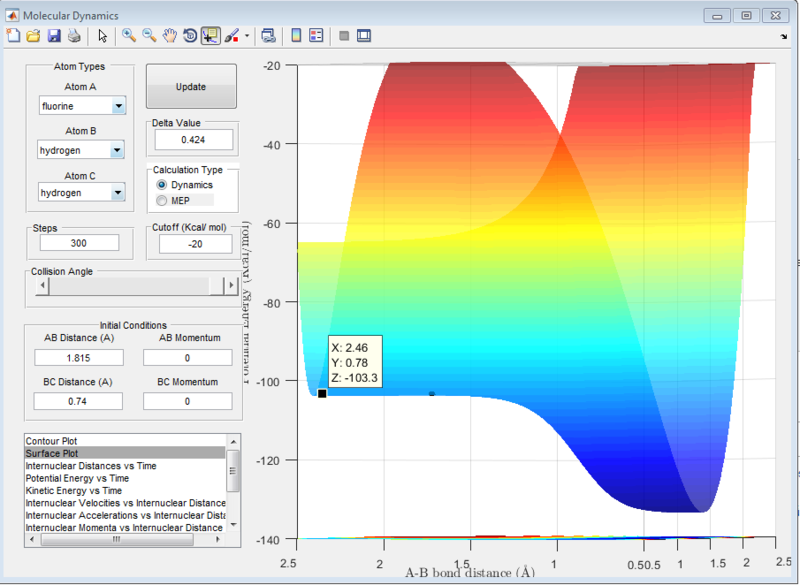Click the Print Figure icon
The width and height of the screenshot is (800, 585).
[73, 36]
